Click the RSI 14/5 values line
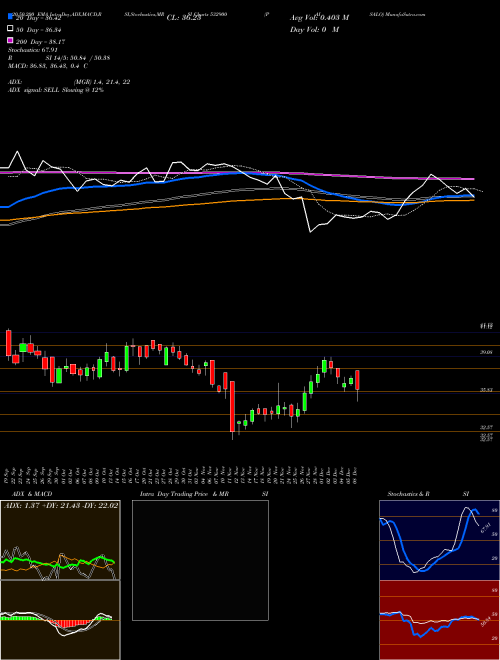 point(59,58)
